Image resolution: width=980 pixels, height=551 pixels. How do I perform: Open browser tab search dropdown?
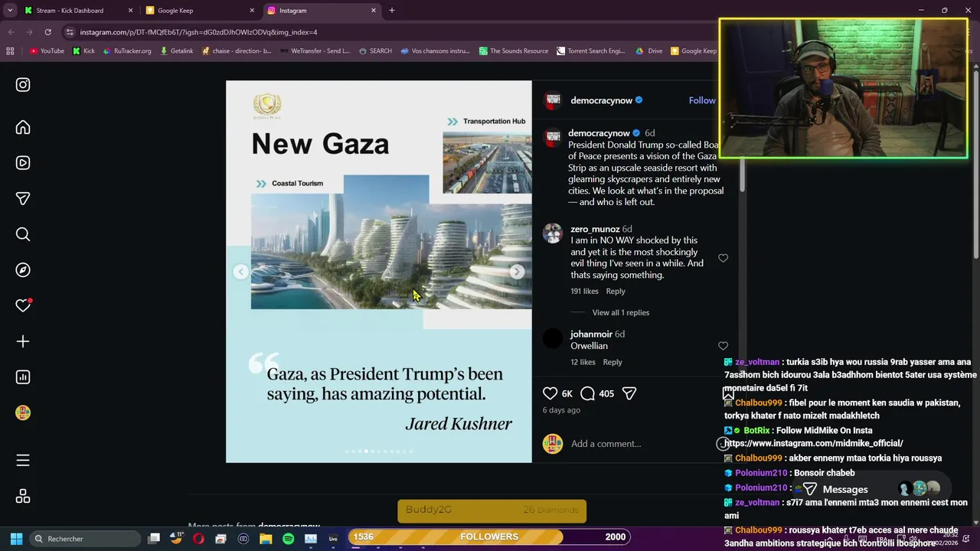click(x=10, y=10)
